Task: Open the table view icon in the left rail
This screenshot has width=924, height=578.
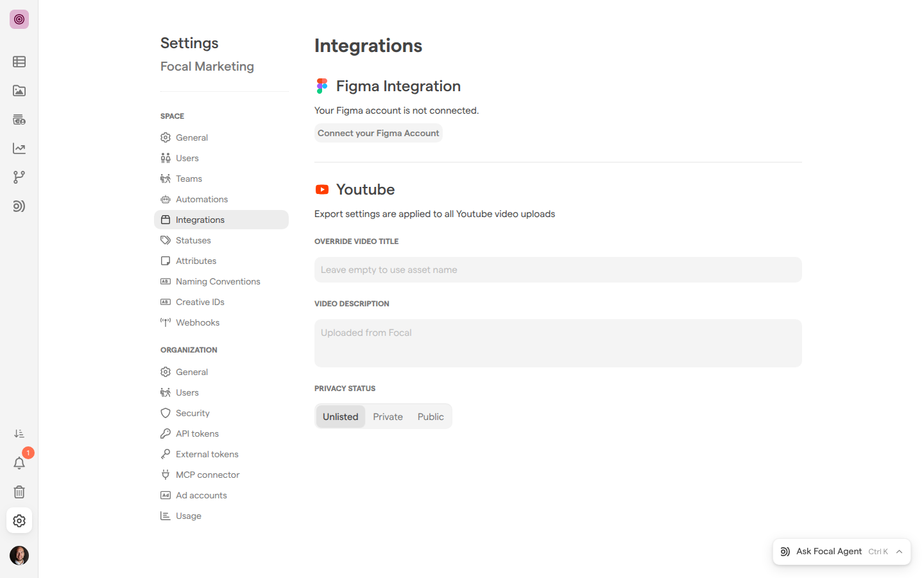Action: coord(19,62)
